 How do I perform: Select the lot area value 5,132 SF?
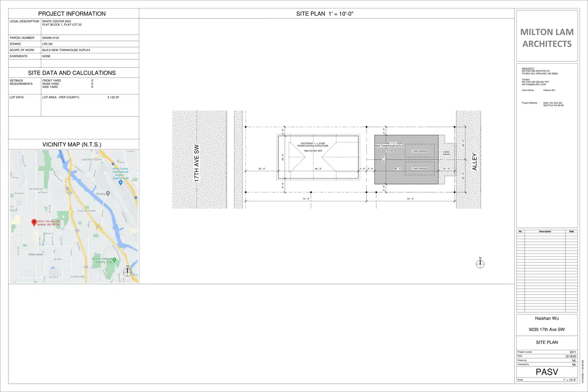[x=113, y=97]
